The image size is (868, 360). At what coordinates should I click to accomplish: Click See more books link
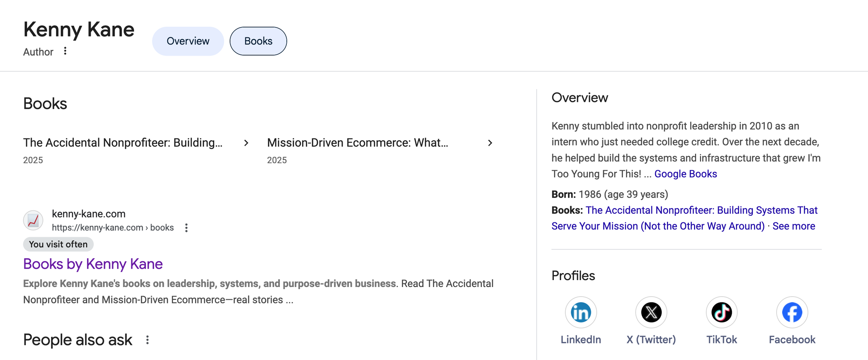coord(794,226)
